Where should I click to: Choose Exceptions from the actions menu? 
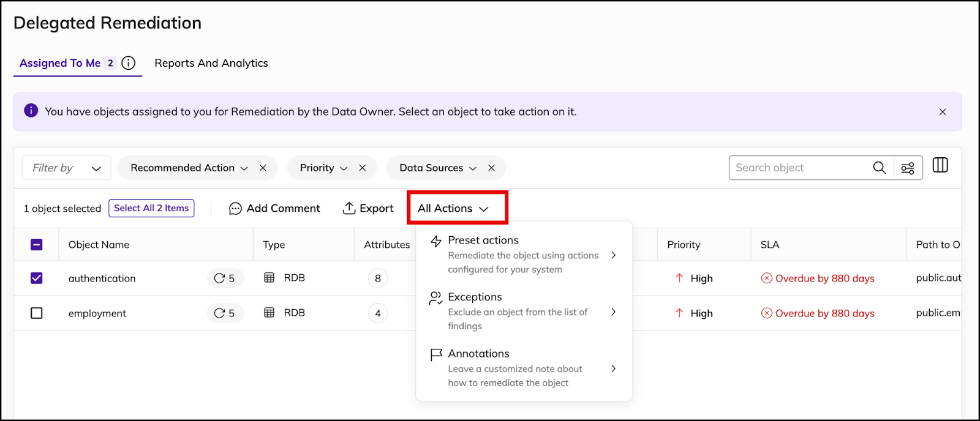[x=524, y=311]
